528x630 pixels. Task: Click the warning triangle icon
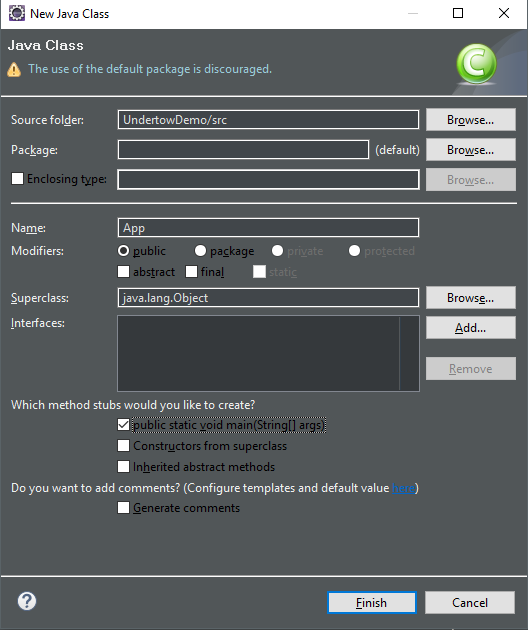(x=14, y=70)
